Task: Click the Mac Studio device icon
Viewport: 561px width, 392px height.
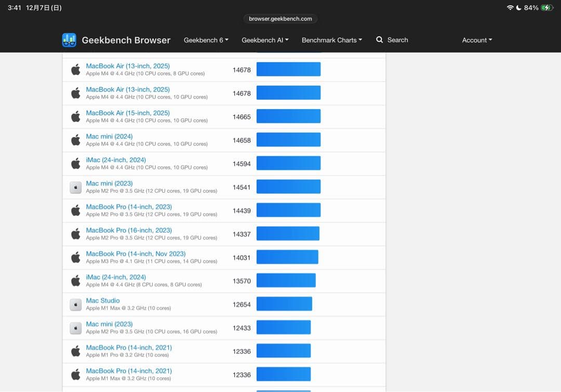Action: tap(76, 305)
